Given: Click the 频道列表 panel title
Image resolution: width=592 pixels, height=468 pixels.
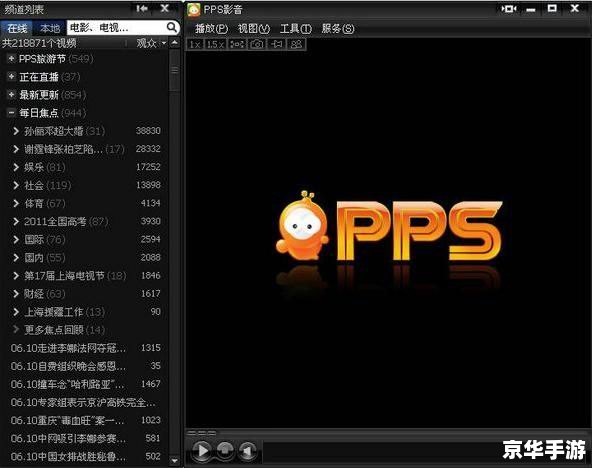Looking at the screenshot, I should [x=24, y=9].
